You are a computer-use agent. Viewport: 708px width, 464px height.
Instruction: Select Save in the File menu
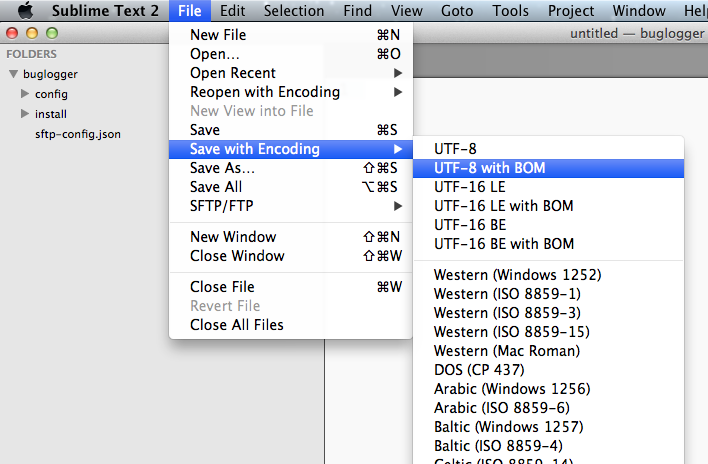click(x=291, y=130)
